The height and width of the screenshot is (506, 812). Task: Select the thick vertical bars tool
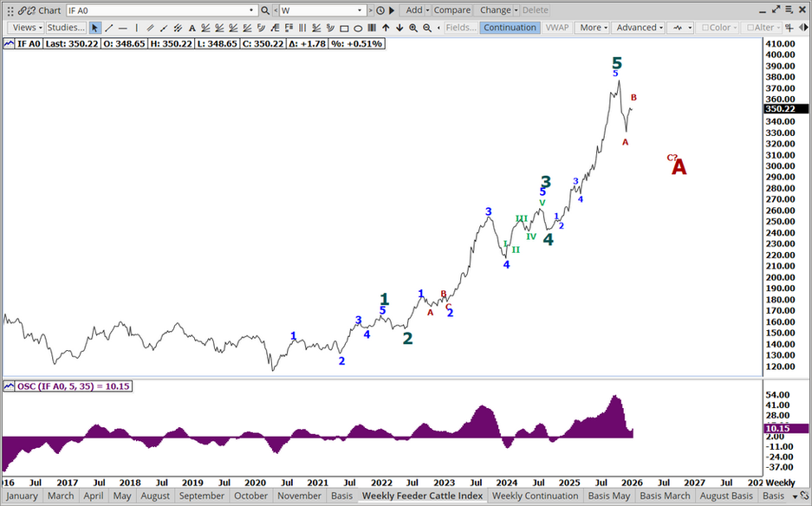point(372,28)
